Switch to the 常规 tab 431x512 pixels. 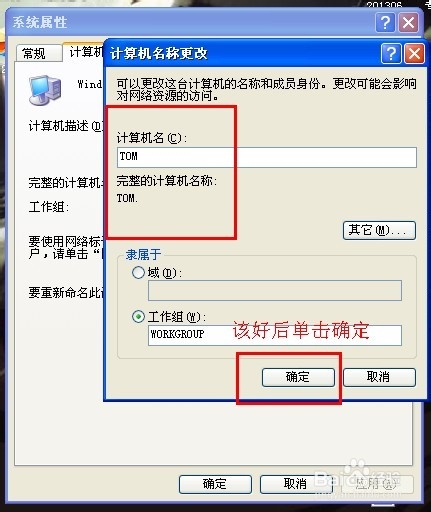(39, 53)
